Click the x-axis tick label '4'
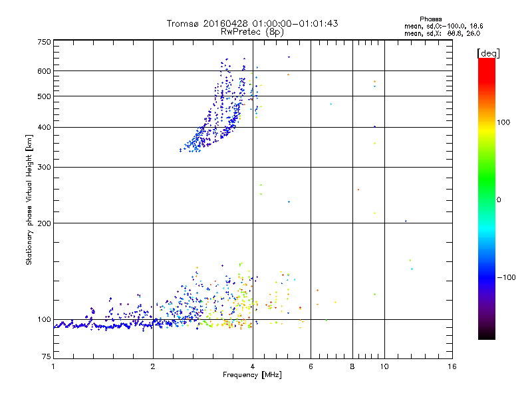 tap(253, 366)
